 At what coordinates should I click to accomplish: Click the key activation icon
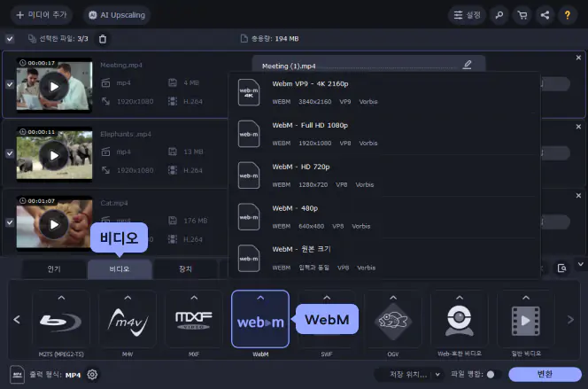tap(499, 15)
